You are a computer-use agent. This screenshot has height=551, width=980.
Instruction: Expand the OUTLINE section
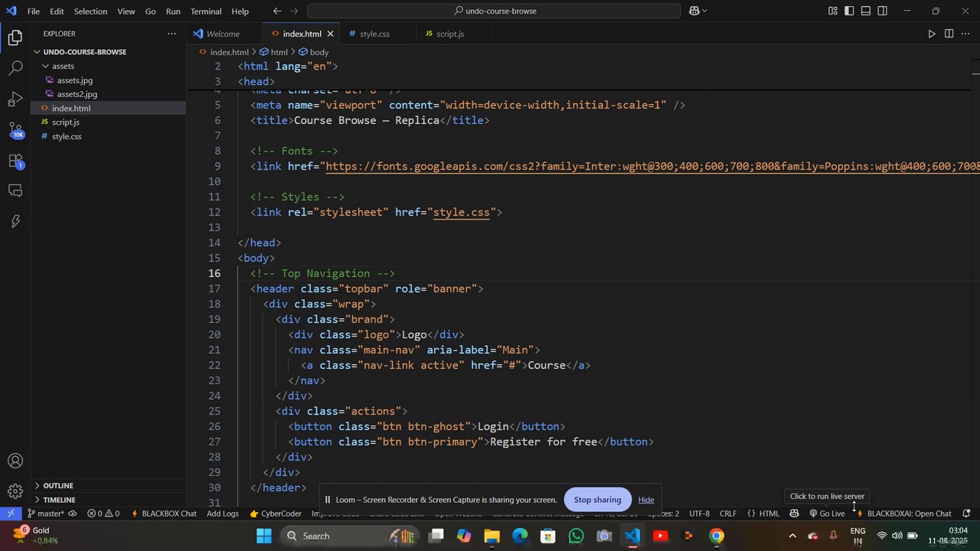point(58,485)
